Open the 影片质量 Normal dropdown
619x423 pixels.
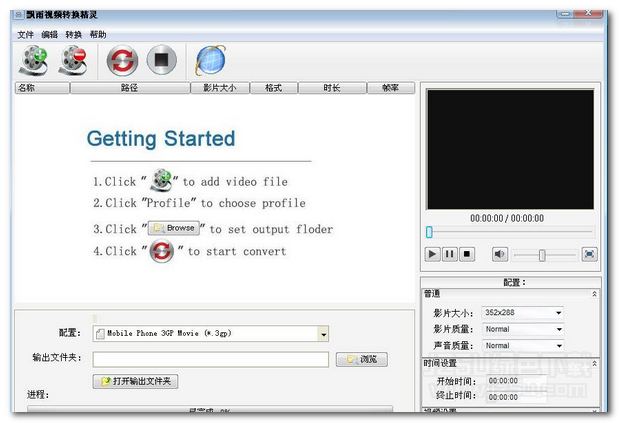click(522, 329)
